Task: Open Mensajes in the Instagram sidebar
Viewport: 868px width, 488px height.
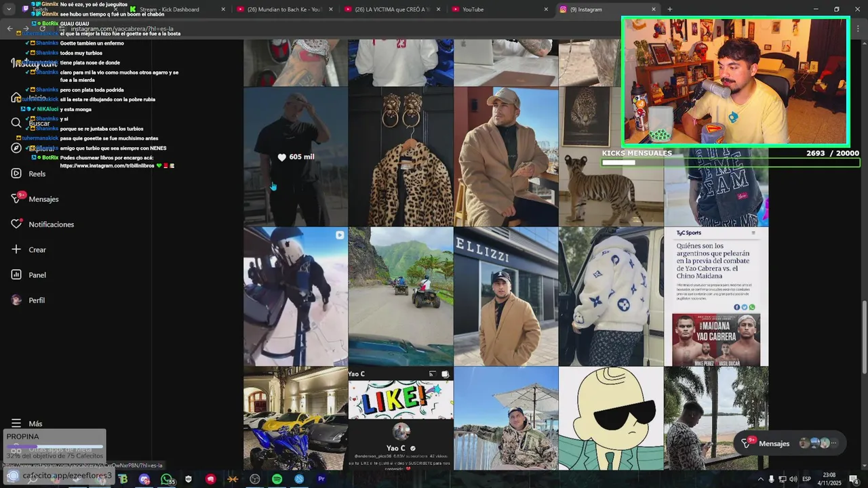Action: (35, 199)
